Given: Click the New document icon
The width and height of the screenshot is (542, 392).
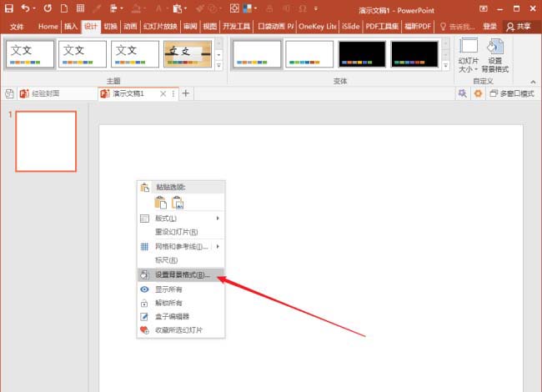Looking at the screenshot, I should tap(64, 8).
